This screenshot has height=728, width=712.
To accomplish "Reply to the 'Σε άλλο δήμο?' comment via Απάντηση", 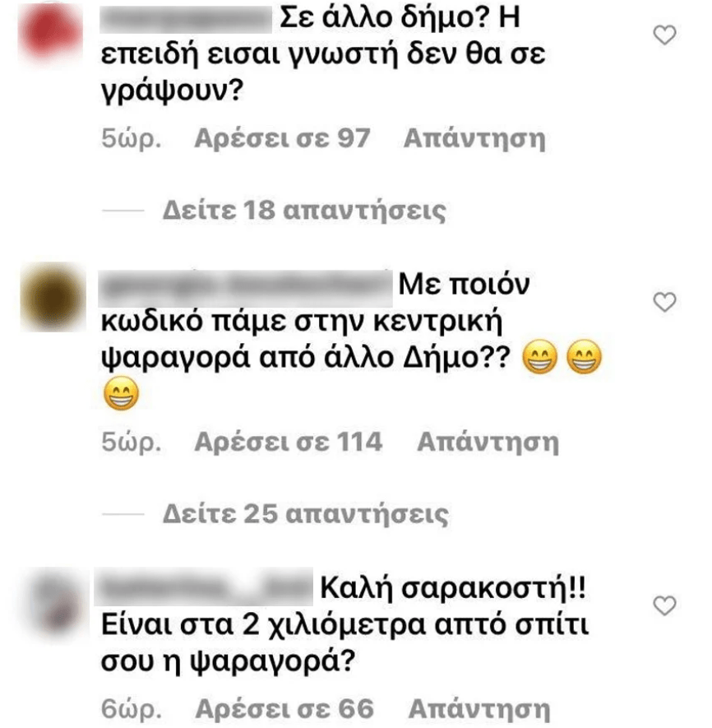I will tap(474, 138).
